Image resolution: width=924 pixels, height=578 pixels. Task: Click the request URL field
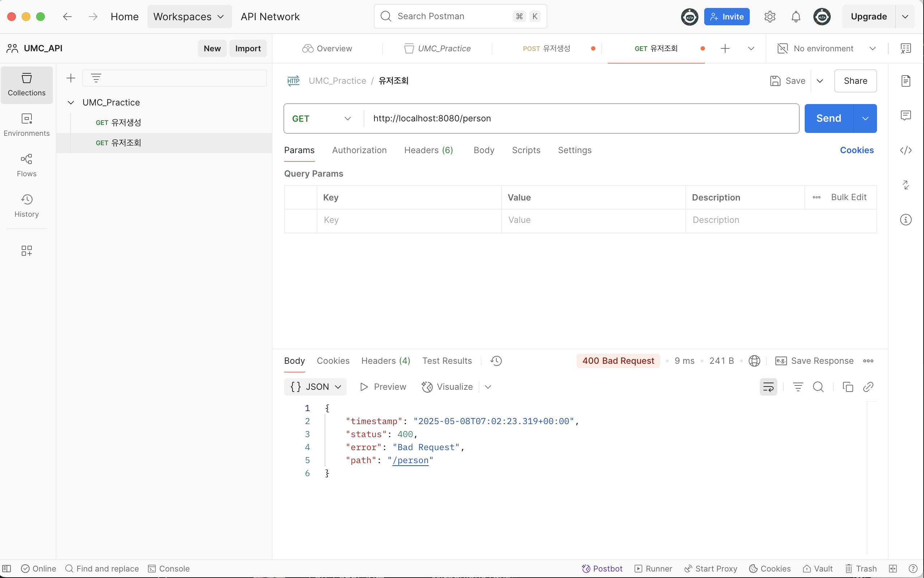pyautogui.click(x=574, y=118)
